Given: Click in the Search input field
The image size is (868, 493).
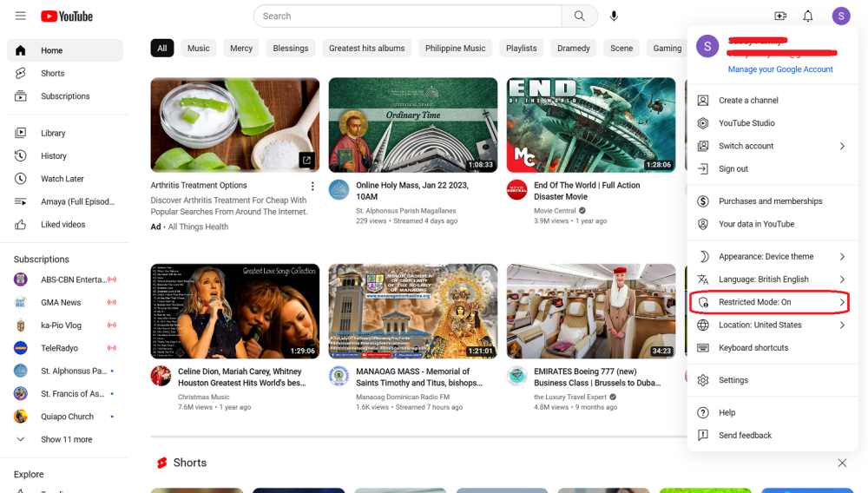Looking at the screenshot, I should [408, 16].
